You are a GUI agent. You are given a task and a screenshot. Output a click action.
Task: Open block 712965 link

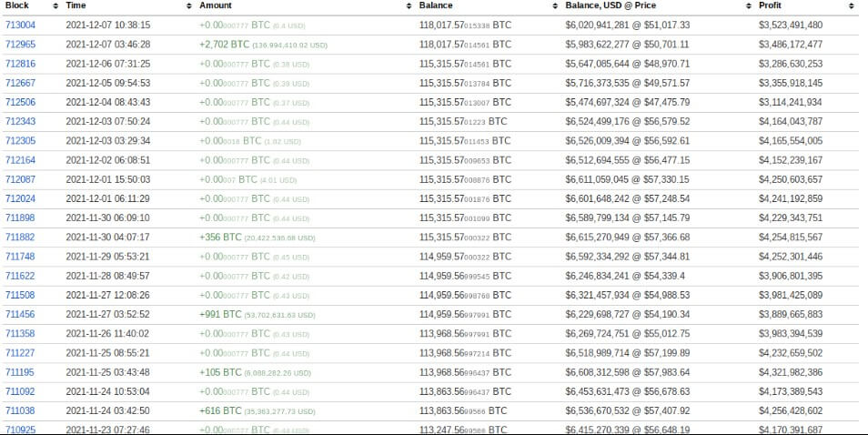tap(20, 45)
